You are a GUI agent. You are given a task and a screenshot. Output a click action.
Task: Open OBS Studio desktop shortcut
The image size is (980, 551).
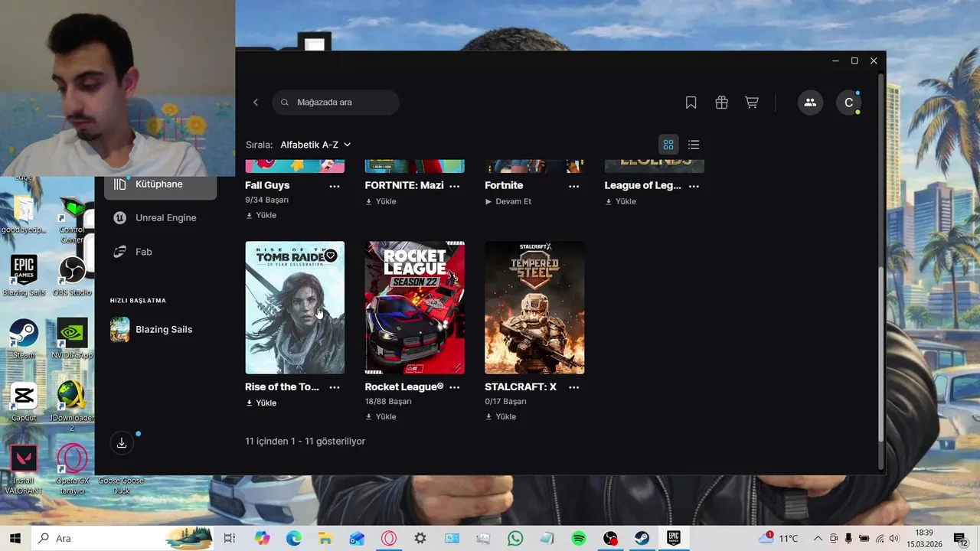73,276
